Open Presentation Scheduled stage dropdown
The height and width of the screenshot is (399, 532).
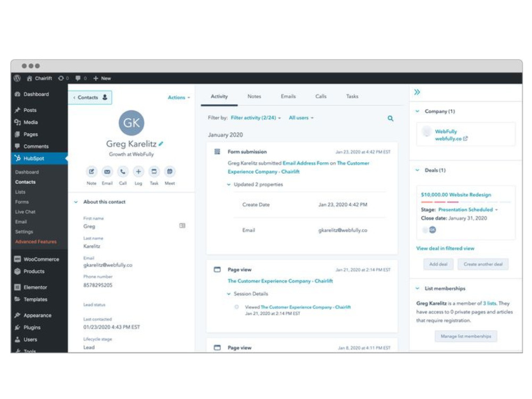(468, 210)
